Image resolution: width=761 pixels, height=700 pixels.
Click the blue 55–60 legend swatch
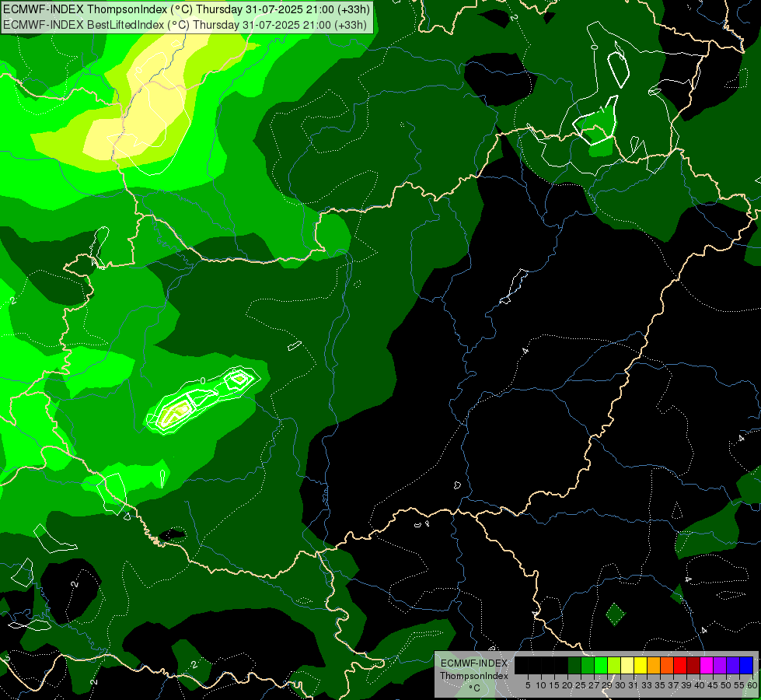[x=746, y=665]
